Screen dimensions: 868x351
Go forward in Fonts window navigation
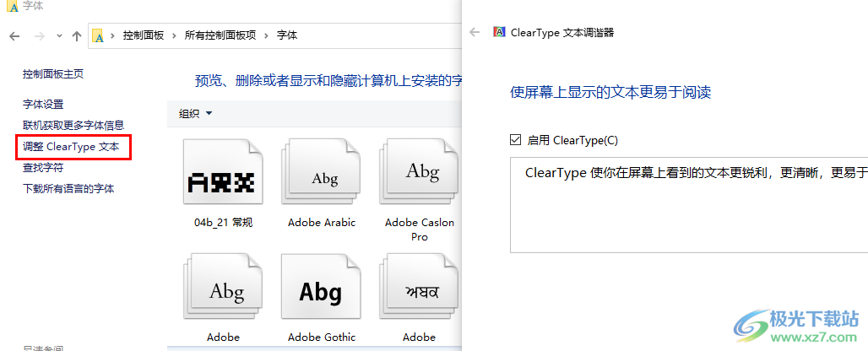tap(40, 36)
